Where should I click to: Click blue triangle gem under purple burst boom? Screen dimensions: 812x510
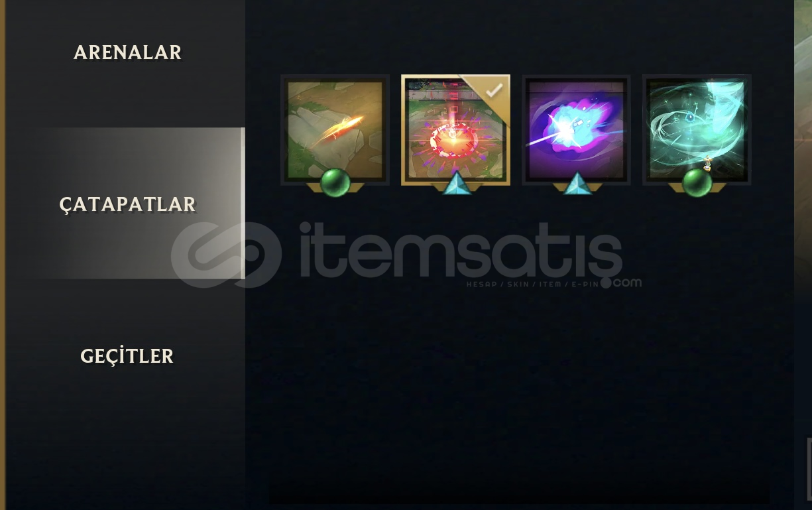577,184
